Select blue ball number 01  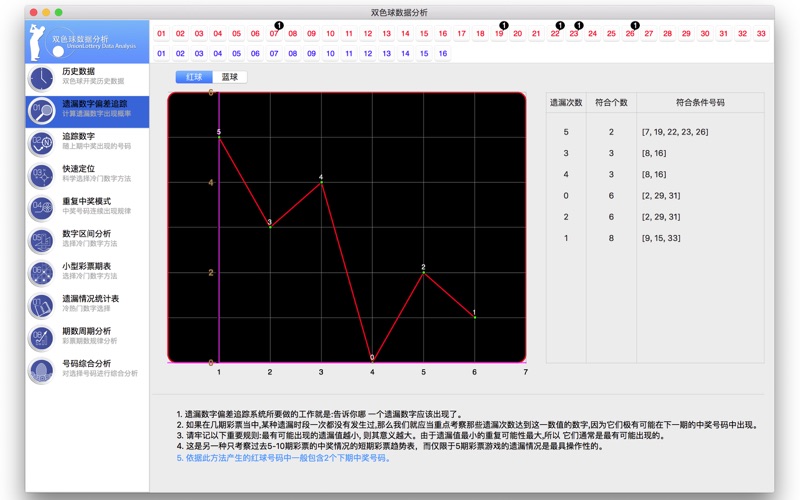[161, 54]
